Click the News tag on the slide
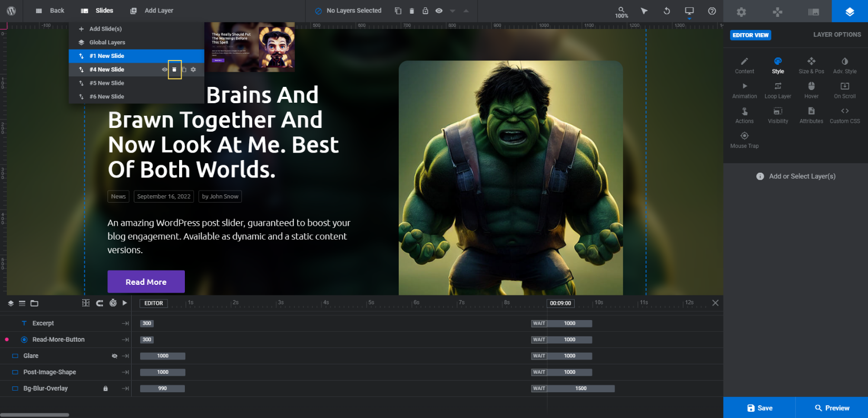The height and width of the screenshot is (418, 868). (x=119, y=196)
